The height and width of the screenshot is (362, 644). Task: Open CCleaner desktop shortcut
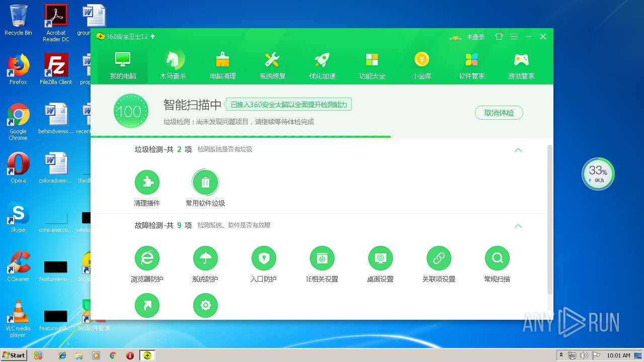click(18, 266)
